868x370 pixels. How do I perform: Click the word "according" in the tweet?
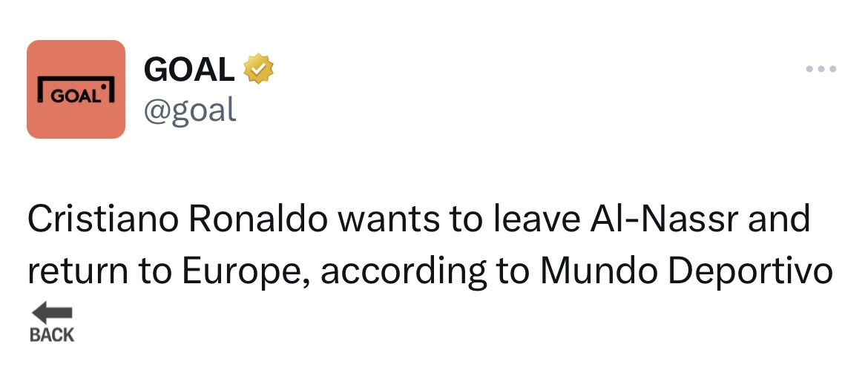404,274
